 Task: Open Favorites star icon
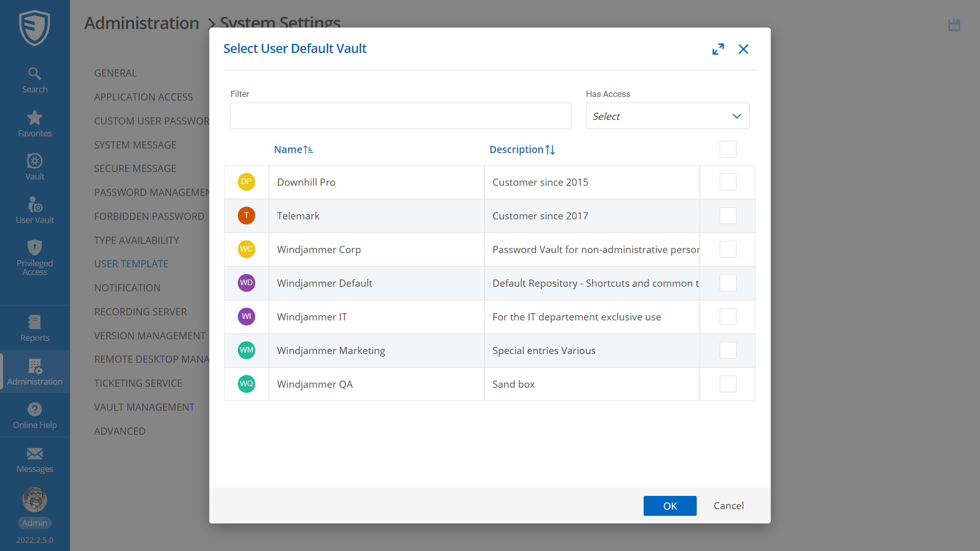[x=35, y=124]
